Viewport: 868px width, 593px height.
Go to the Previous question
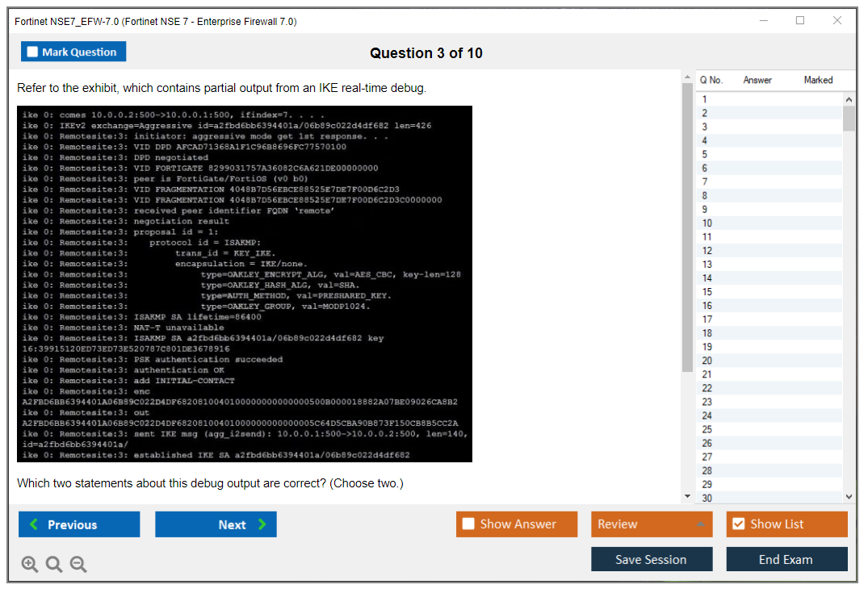coord(79,524)
